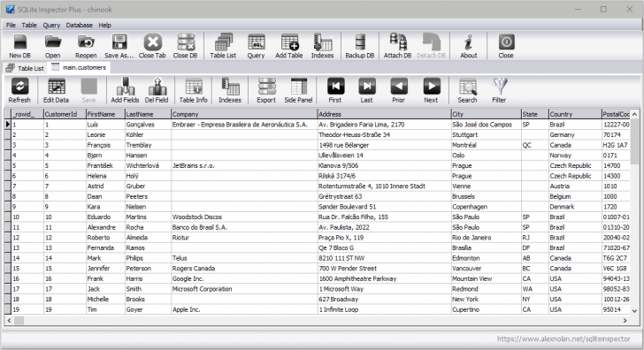Click the cell 'Microsoft Corporation'

coord(244,289)
